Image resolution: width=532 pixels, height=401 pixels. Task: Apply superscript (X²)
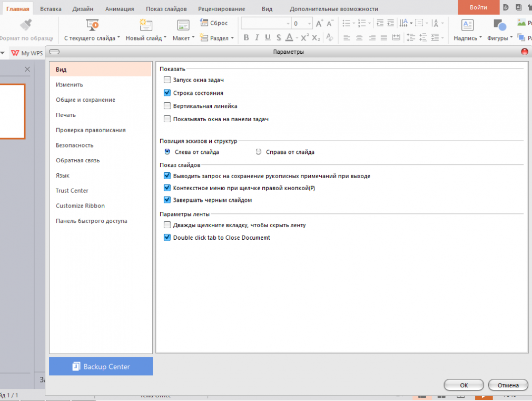click(x=304, y=37)
